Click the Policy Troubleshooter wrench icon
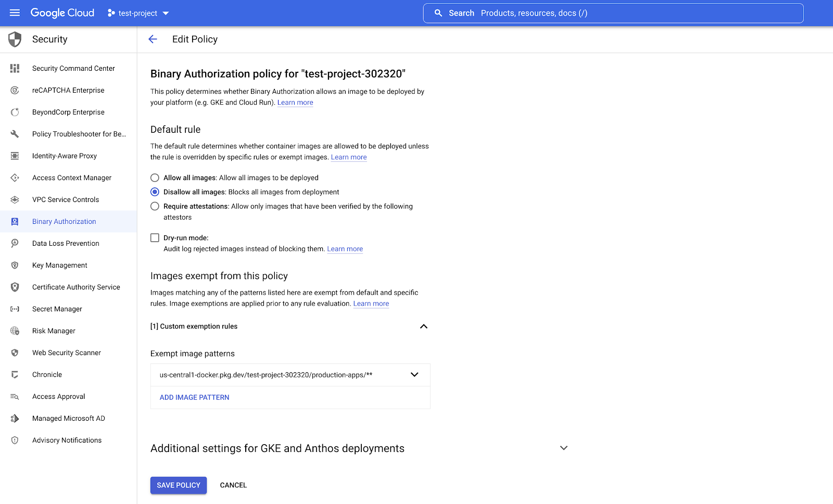The width and height of the screenshot is (833, 504). 15,134
